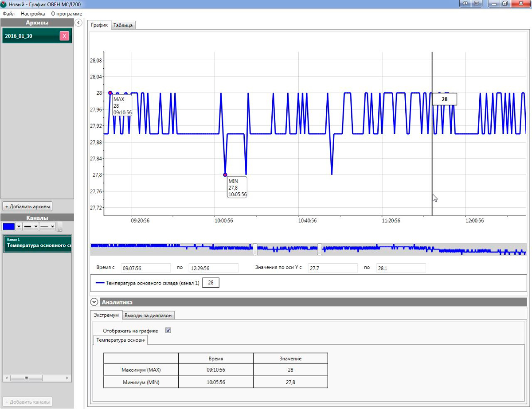Click the left range slider handle on overview
This screenshot has height=409, width=532.
tap(255, 249)
